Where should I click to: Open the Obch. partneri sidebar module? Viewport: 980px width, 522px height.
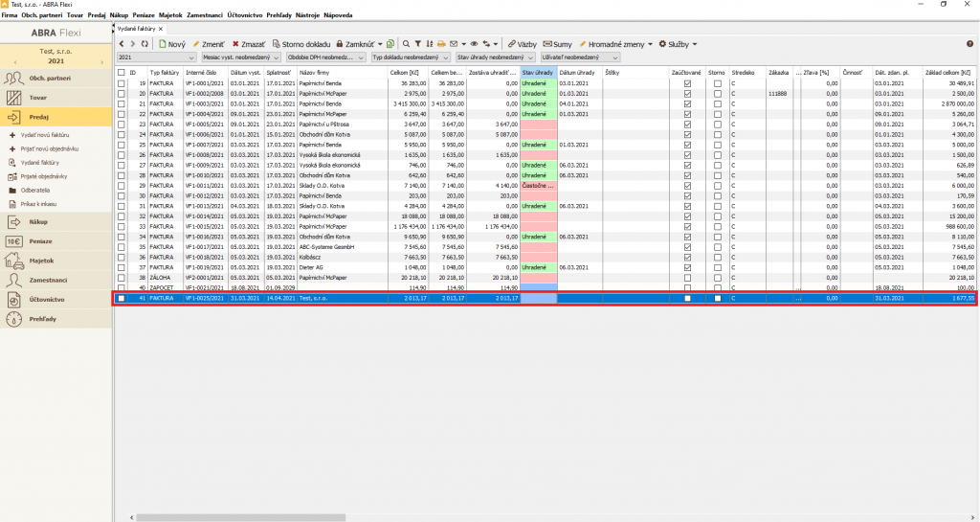coord(56,79)
